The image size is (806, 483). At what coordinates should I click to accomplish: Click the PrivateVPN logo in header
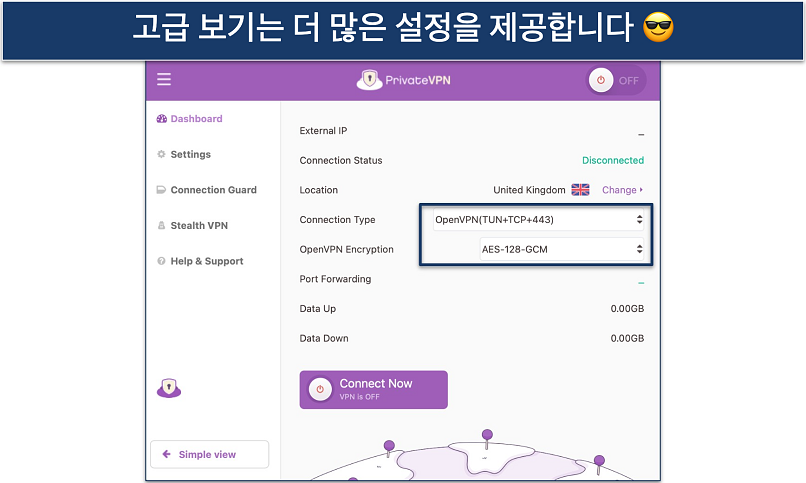pyautogui.click(x=403, y=80)
